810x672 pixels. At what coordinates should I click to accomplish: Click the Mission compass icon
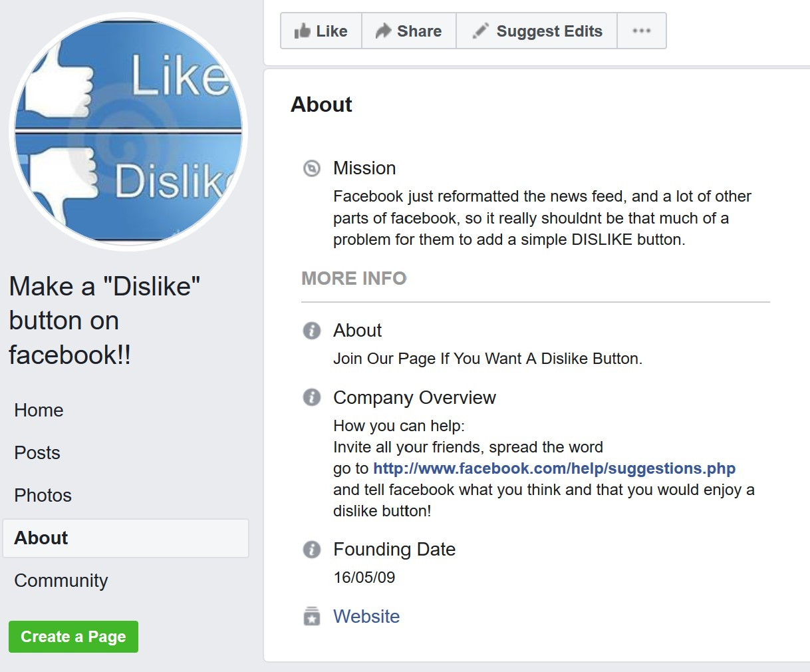click(x=311, y=168)
